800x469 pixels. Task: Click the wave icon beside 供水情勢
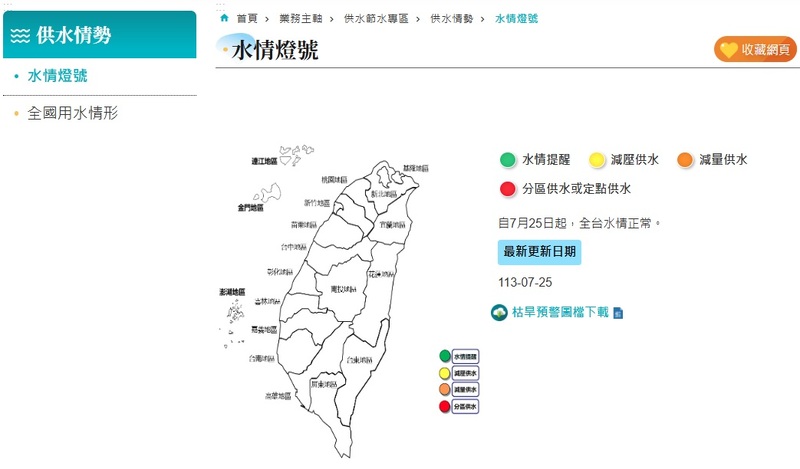20,36
